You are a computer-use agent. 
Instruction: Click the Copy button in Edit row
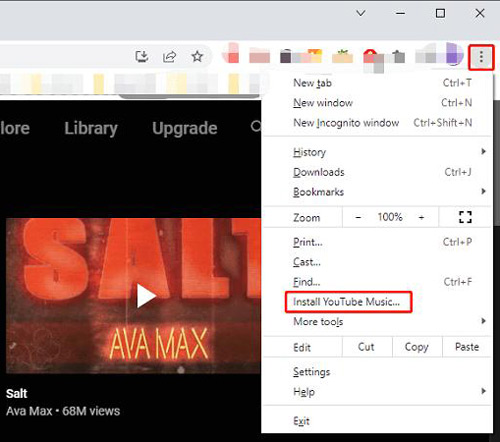tap(417, 347)
